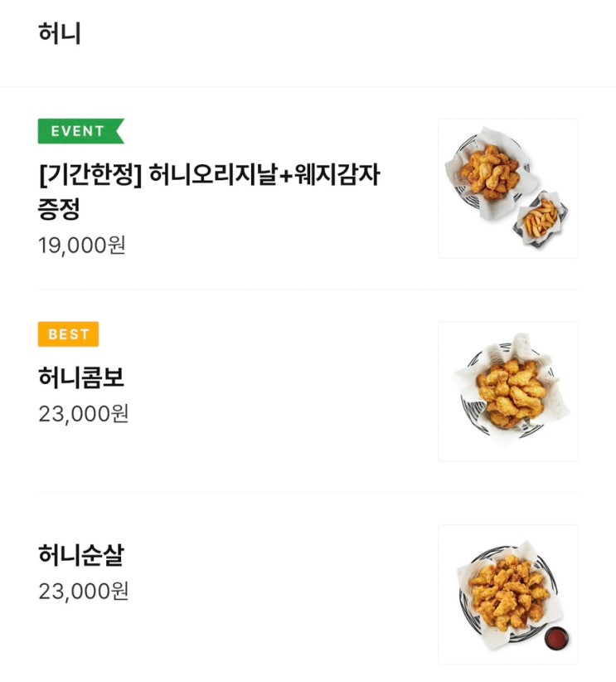
Task: Select the 허니 category header
Action: [60, 34]
